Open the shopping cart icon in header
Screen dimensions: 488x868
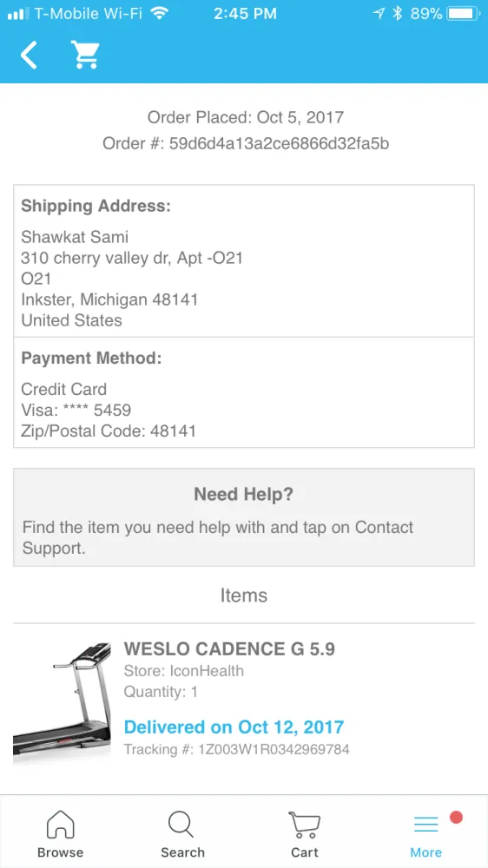(x=85, y=55)
